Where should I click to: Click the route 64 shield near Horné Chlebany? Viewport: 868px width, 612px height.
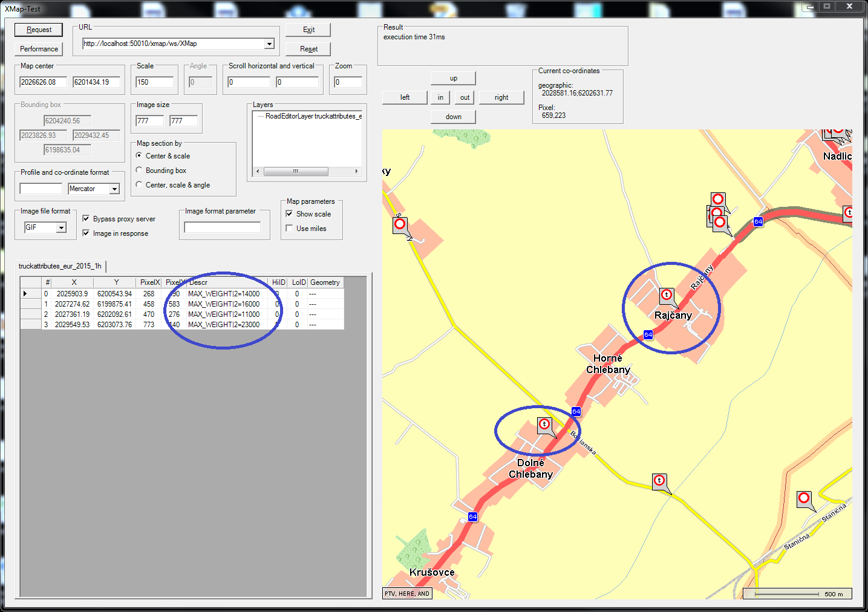tap(576, 411)
